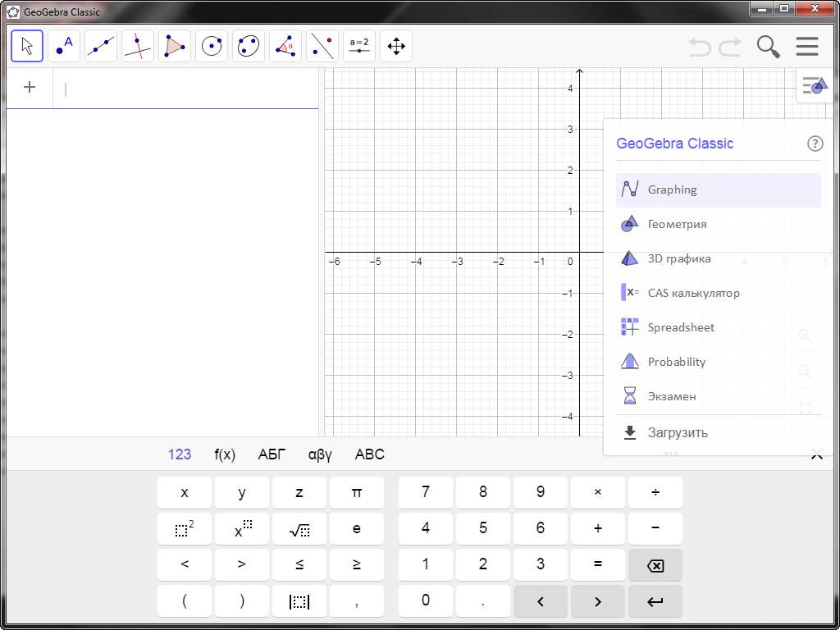Select the Polygon tool
This screenshot has height=630, width=840.
coord(175,46)
